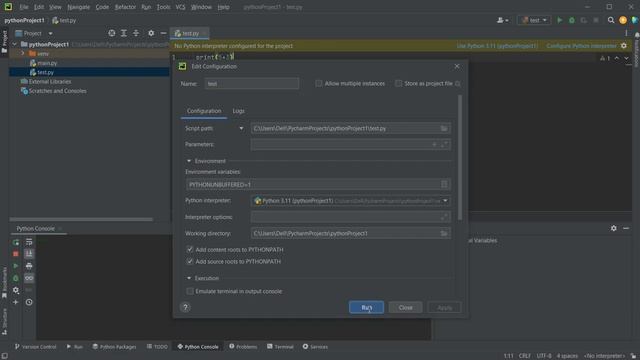Enable Allow multiple instances checkbox
640x360 pixels.
click(318, 83)
